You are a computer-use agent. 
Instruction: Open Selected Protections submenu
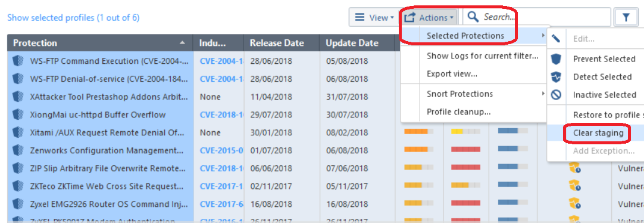pyautogui.click(x=474, y=36)
